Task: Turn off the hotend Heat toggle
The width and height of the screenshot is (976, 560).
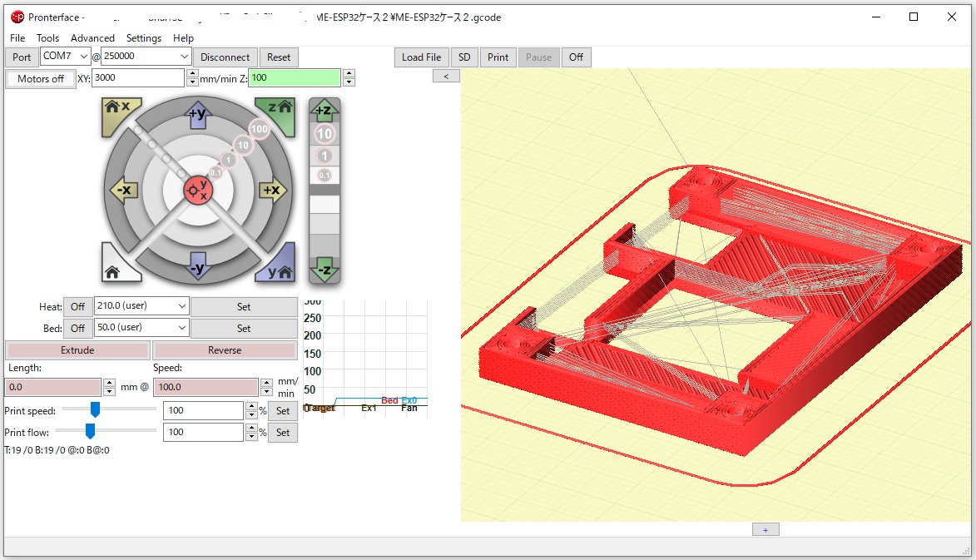Action: [x=77, y=306]
